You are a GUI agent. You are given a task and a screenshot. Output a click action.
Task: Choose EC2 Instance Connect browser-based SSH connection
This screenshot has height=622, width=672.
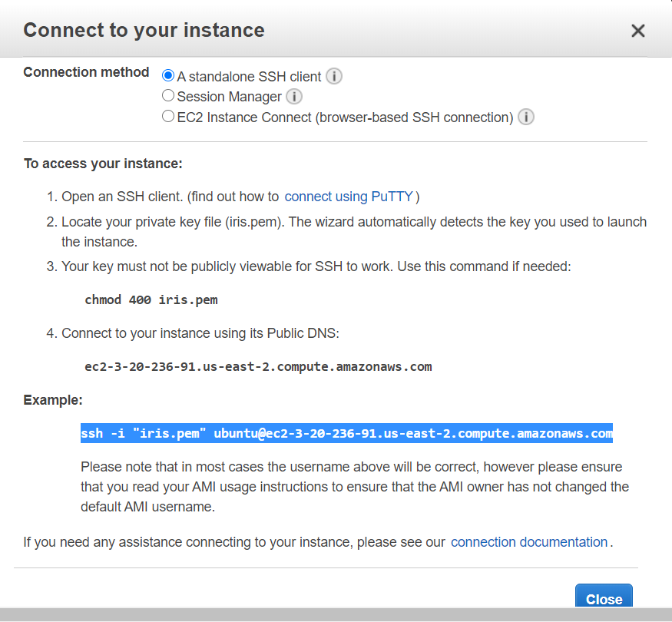167,115
